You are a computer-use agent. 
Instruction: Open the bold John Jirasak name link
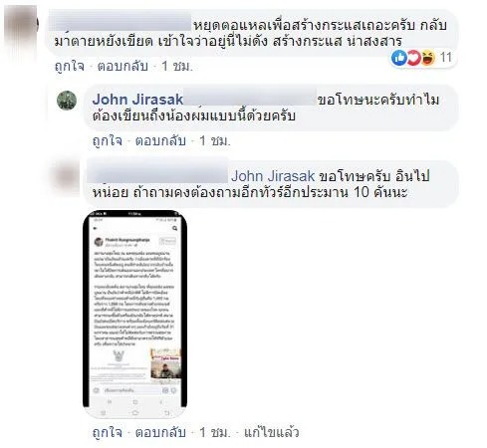pos(137,100)
